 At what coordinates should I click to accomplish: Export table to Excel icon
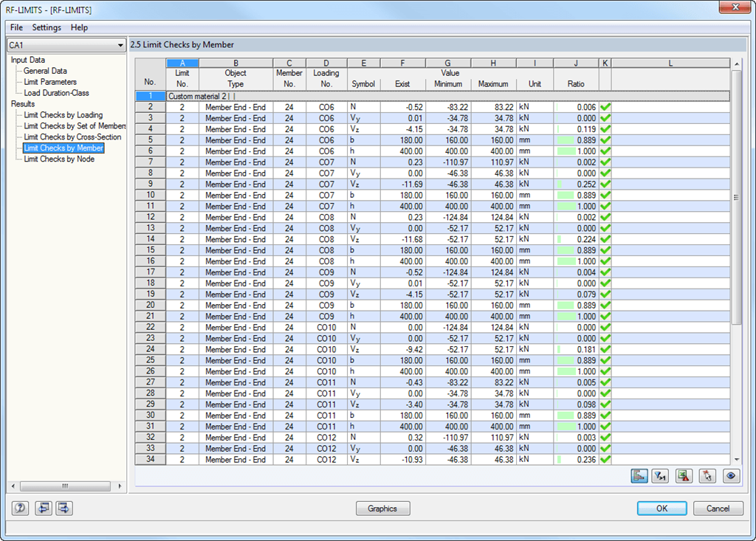[x=684, y=476]
